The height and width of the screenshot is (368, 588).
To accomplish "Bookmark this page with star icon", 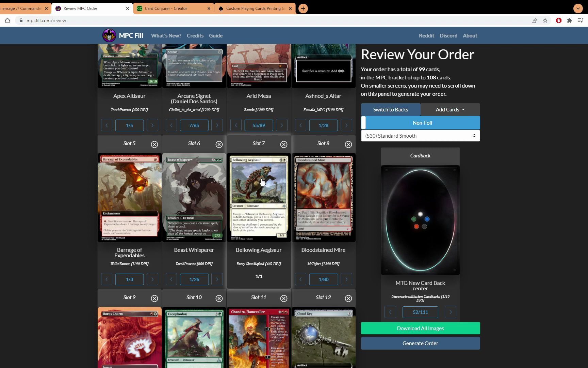I will tap(545, 20).
